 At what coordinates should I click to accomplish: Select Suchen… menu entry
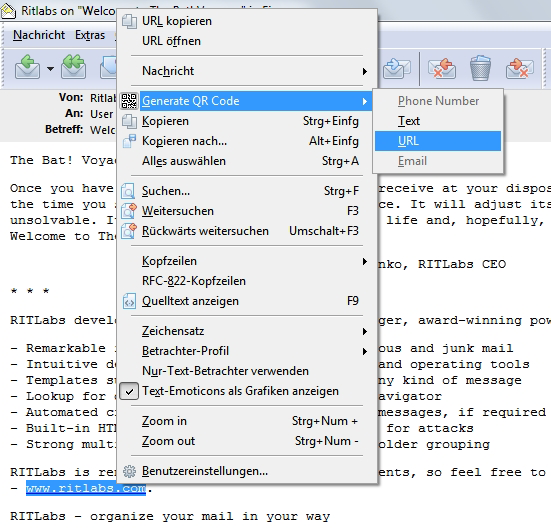pos(246,191)
